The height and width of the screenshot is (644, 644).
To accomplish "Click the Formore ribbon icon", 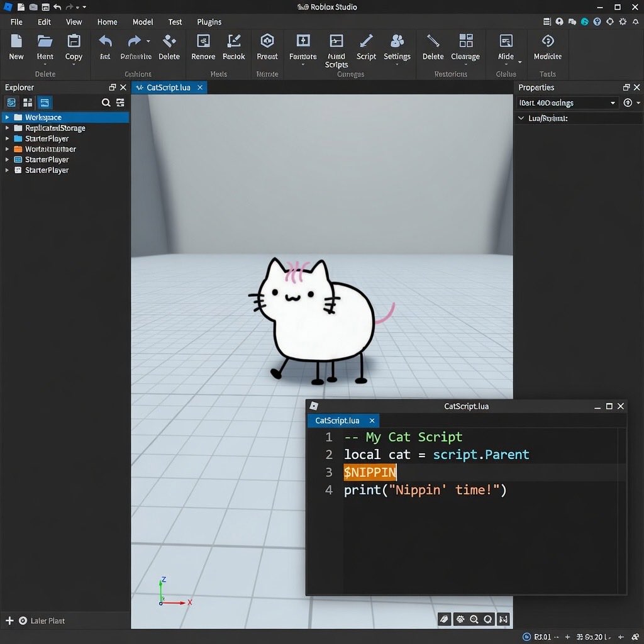I will 303,41.
